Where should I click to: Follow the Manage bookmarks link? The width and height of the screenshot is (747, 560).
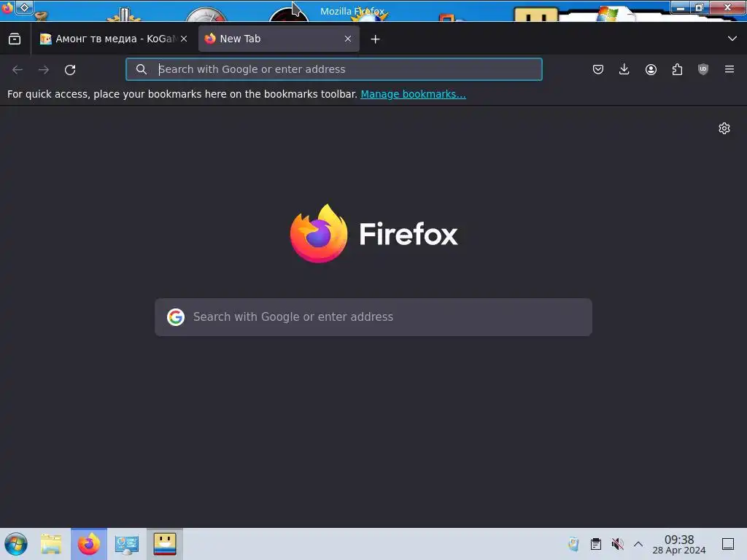click(x=413, y=94)
